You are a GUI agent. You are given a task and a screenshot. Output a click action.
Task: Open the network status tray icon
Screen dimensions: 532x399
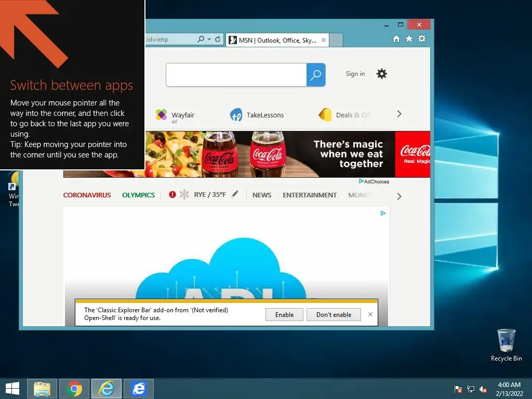pos(471,389)
